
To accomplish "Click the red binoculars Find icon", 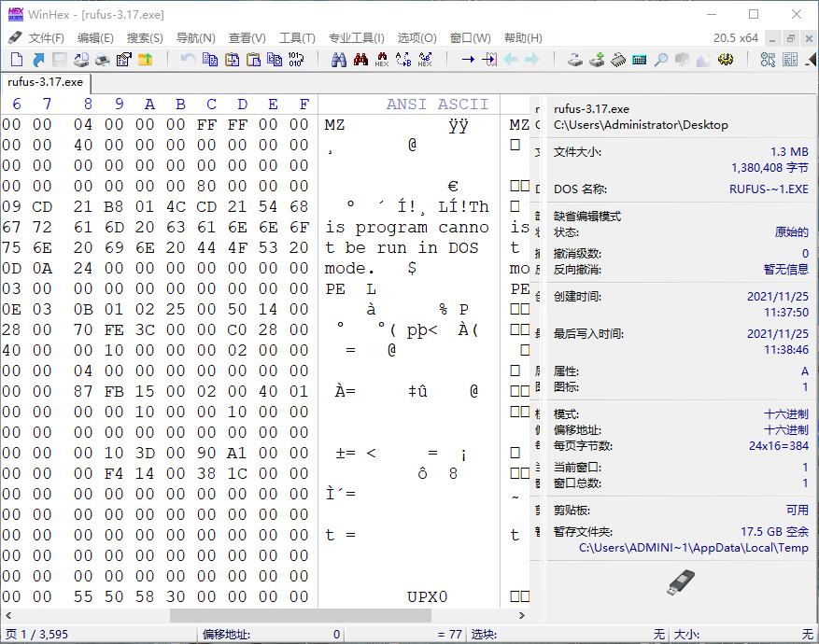I will click(360, 60).
